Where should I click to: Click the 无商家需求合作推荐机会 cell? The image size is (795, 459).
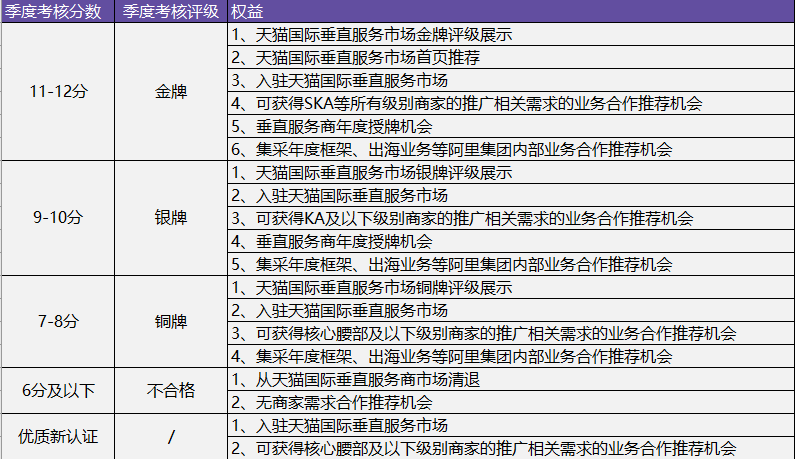511,402
